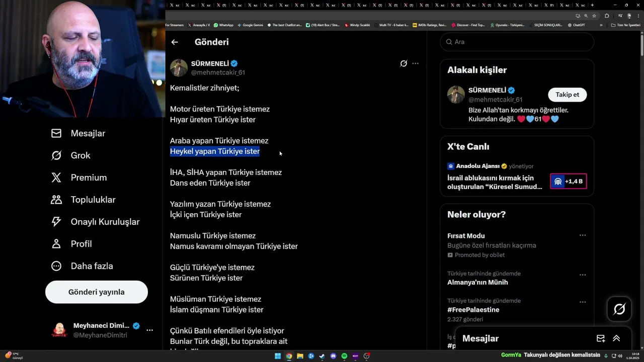Open Discord from the taskbar
This screenshot has width=644, height=362.
tap(333, 356)
